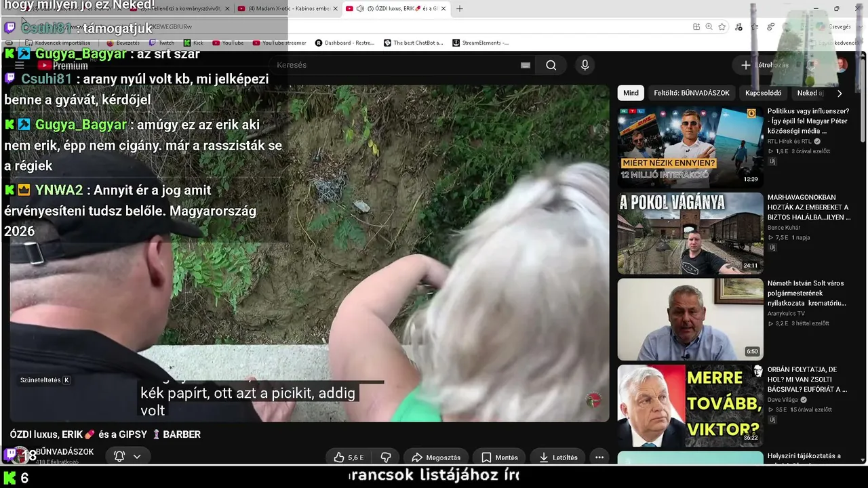Open notification bell subscription dropdown
The width and height of the screenshot is (868, 488).
tap(127, 456)
